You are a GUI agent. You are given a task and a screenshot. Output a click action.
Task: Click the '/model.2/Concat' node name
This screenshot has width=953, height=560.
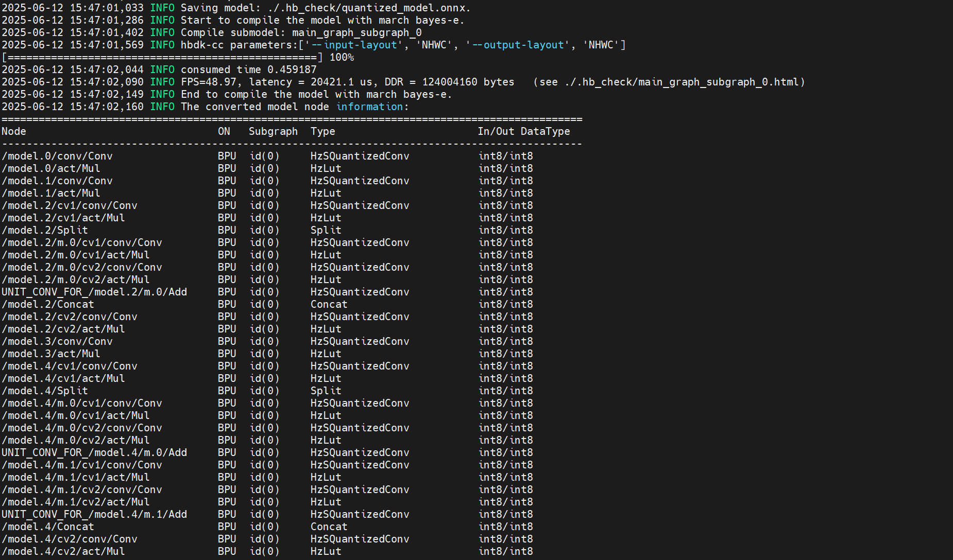pos(48,304)
